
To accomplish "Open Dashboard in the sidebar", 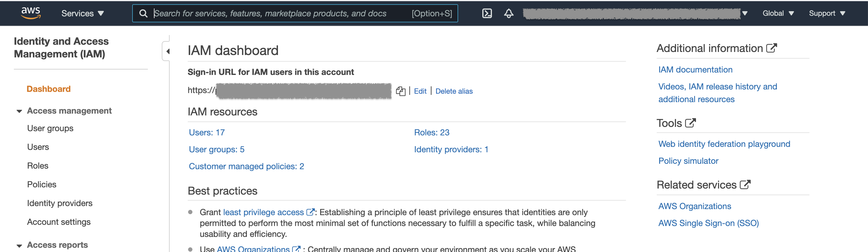I will point(49,89).
